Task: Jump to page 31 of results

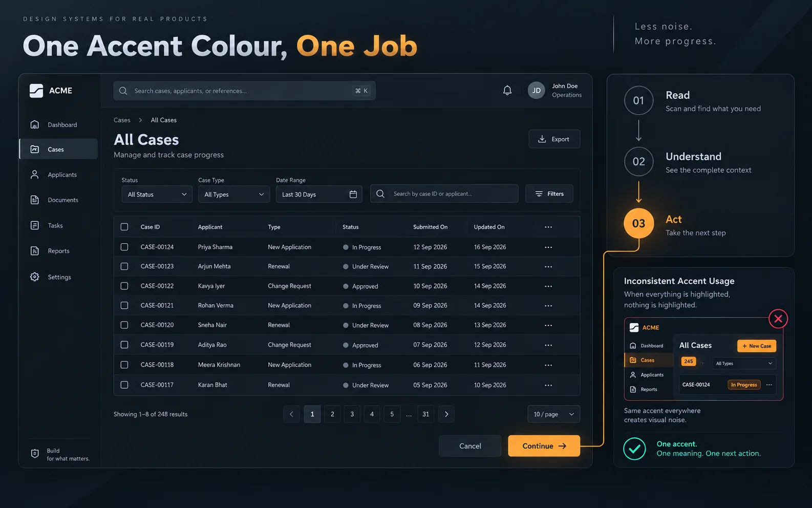Action: [x=426, y=414]
